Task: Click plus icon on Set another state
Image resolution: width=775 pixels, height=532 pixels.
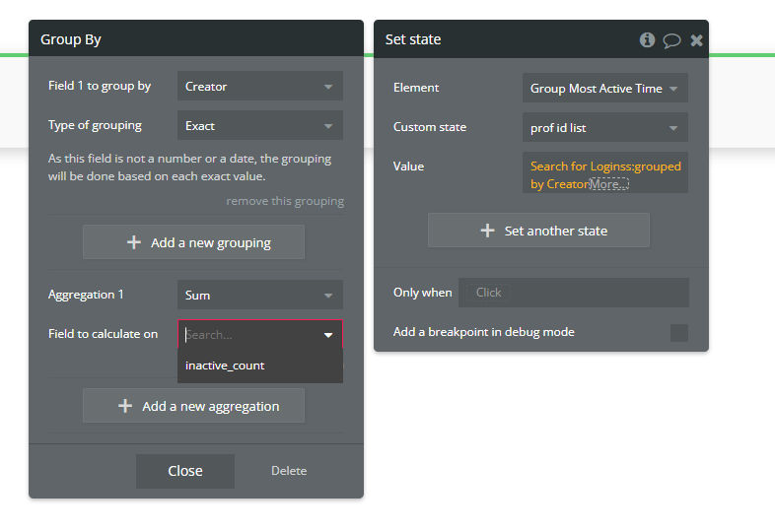Action: tap(487, 231)
